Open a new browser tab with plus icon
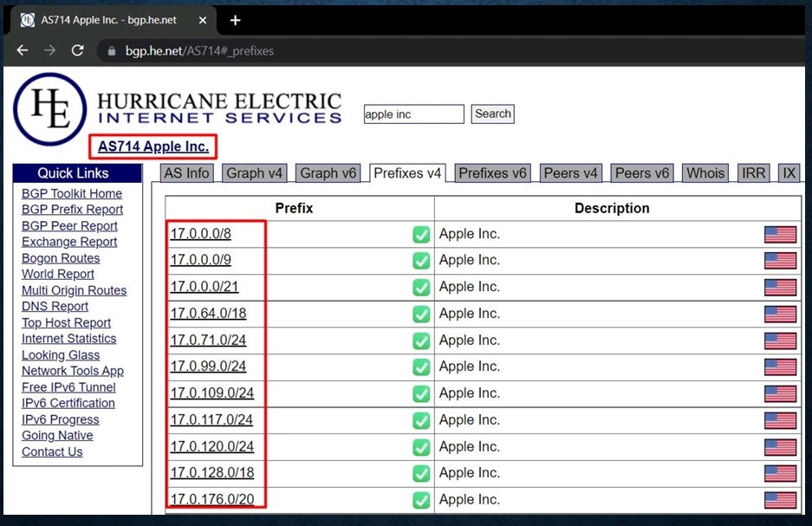 point(235,20)
